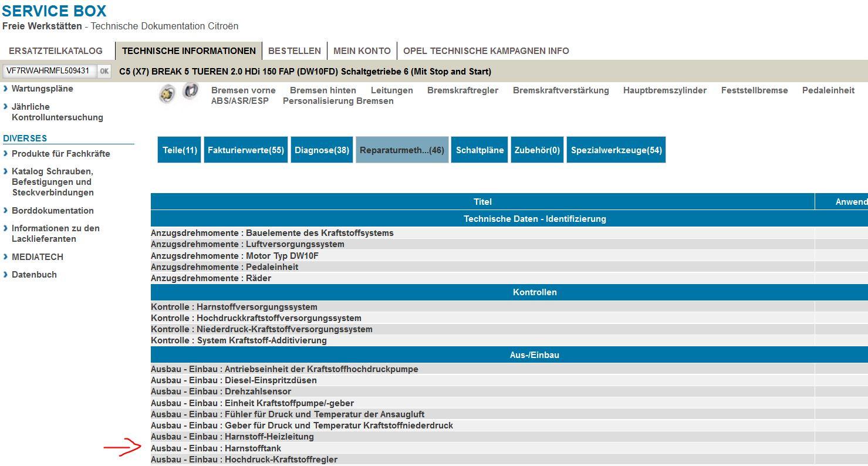Click the Zubehör(0) tab
Screen dimensions: 868x466
[x=537, y=150]
